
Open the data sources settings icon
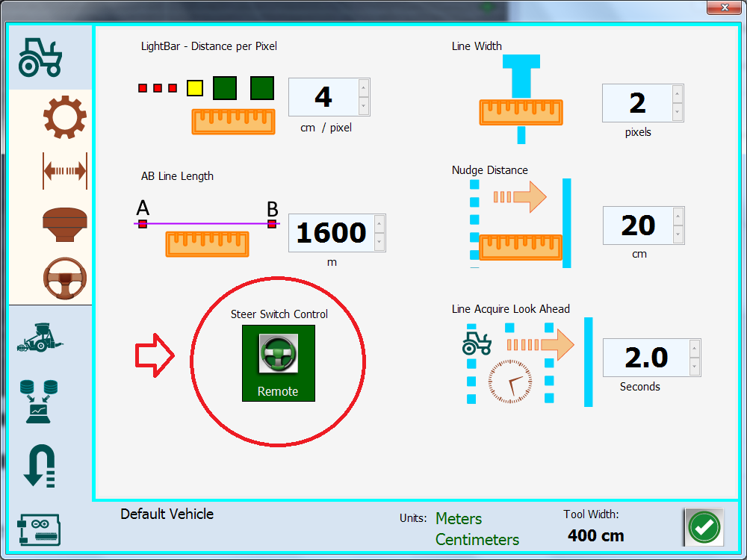click(x=40, y=402)
